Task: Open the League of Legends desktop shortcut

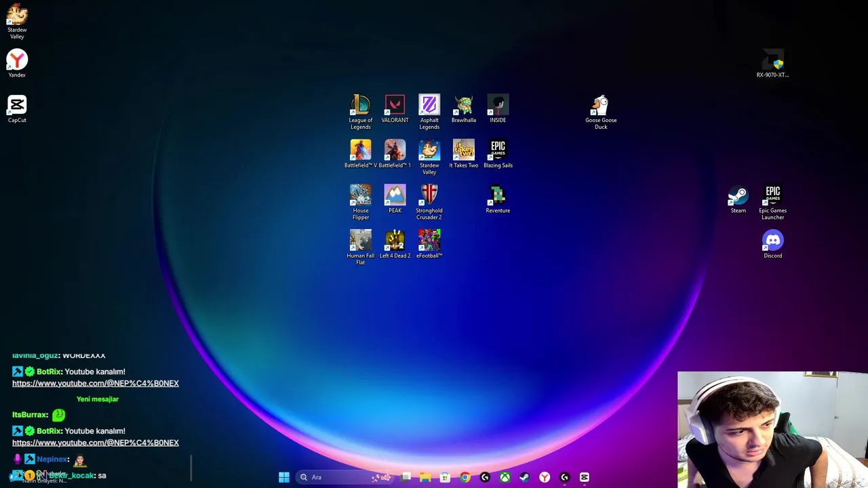Action: 361,112
